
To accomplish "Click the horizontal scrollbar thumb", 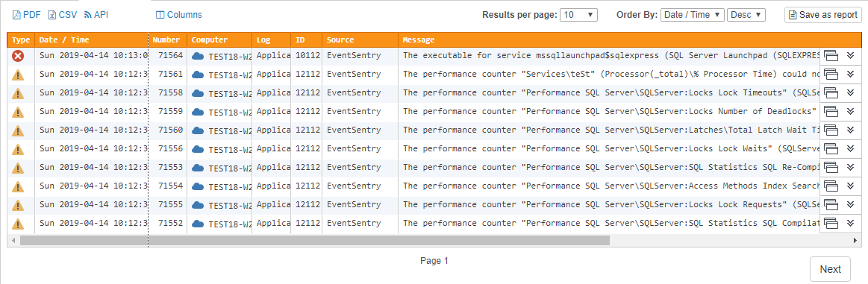I will [314, 240].
